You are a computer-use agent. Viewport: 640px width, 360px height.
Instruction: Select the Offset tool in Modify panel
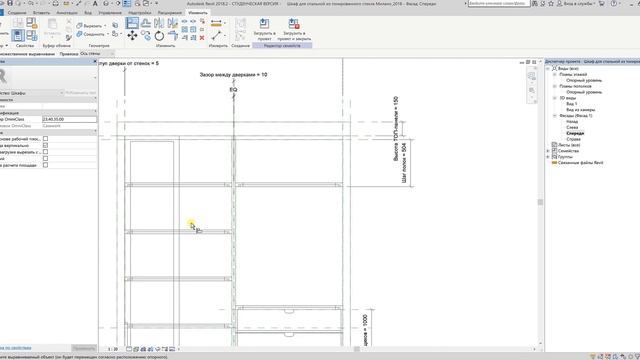(x=146, y=23)
